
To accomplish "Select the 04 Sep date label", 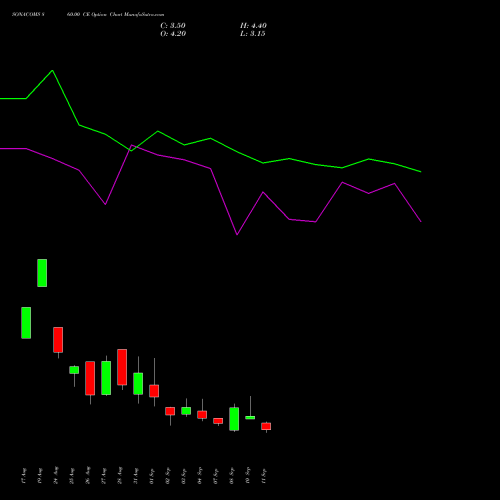I will click(x=200, y=475).
